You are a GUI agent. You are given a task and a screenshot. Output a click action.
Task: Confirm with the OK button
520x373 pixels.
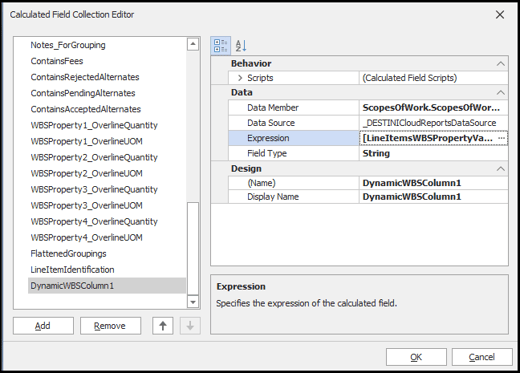416,357
